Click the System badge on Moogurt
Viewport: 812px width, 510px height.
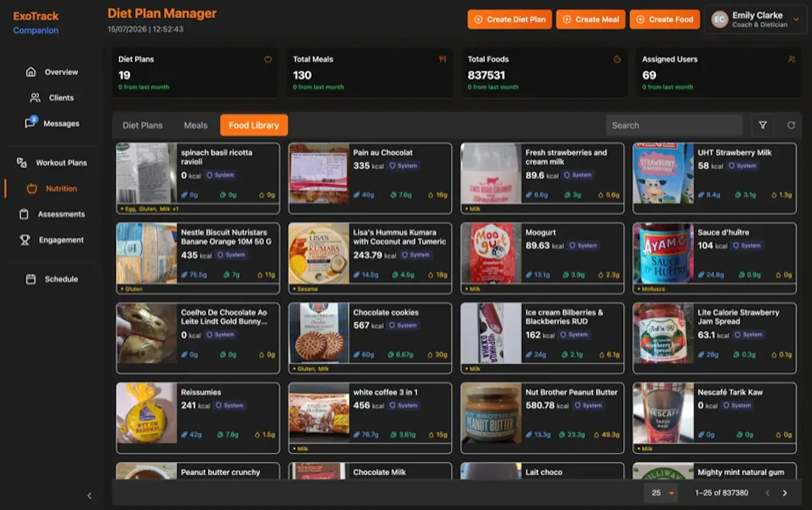pyautogui.click(x=583, y=245)
